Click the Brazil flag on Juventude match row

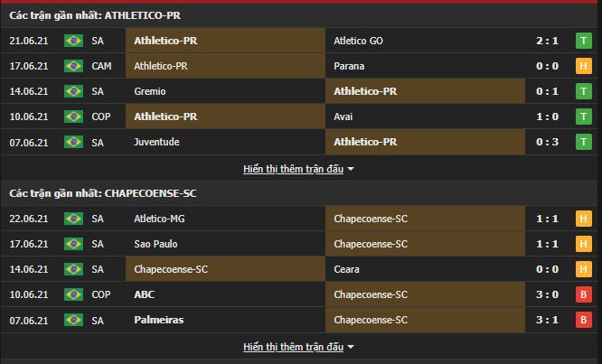point(73,142)
